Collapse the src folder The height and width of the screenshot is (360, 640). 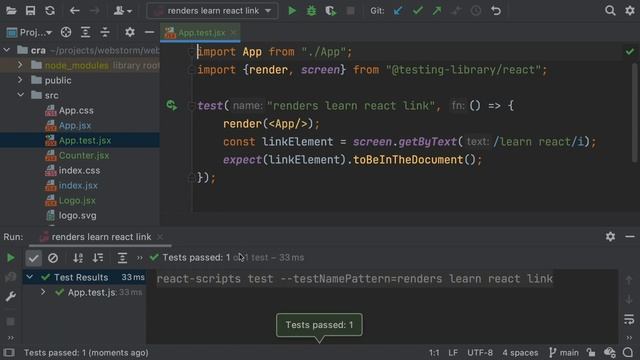20,95
